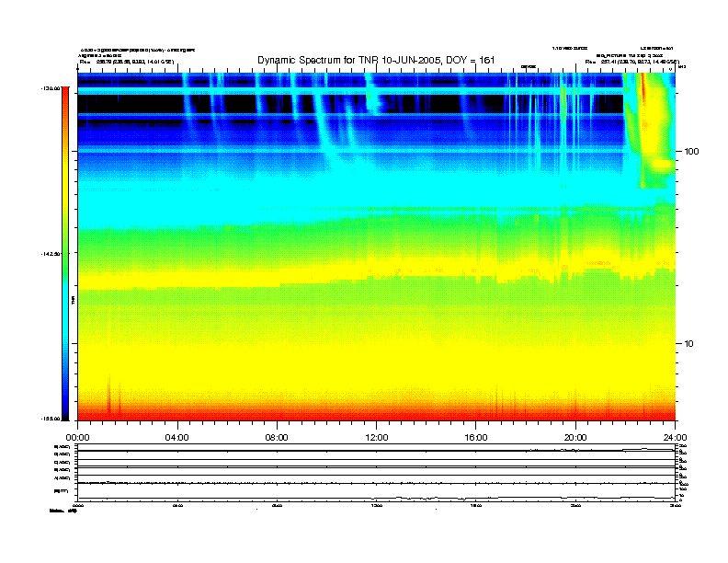Viewport: 728px width, 563px height.
Task: Select the 00:00 time axis label
Action: click(x=77, y=438)
